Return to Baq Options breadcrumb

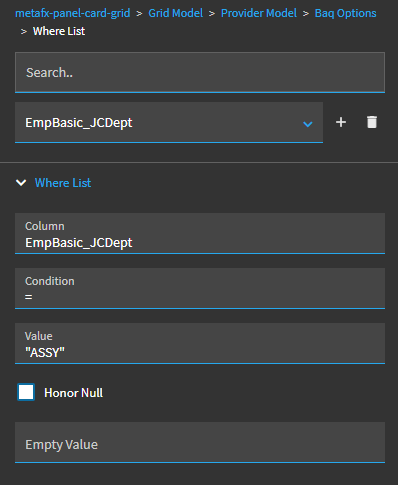pos(345,13)
